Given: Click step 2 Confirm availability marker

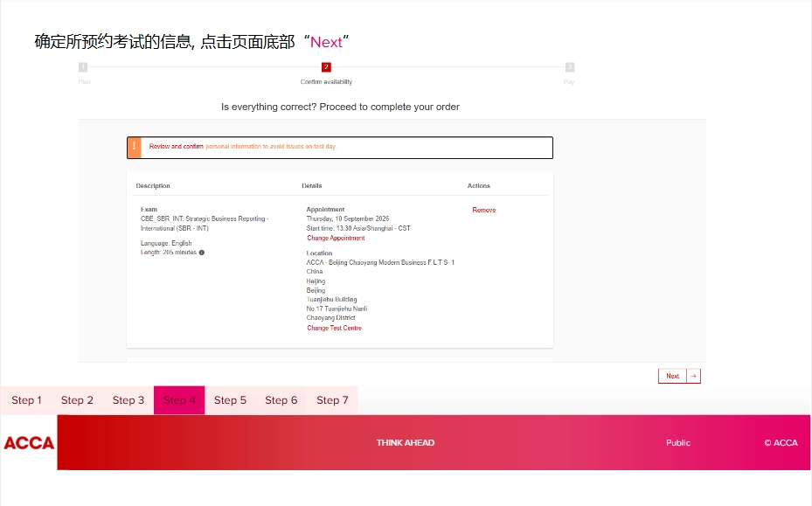Looking at the screenshot, I should pos(326,67).
